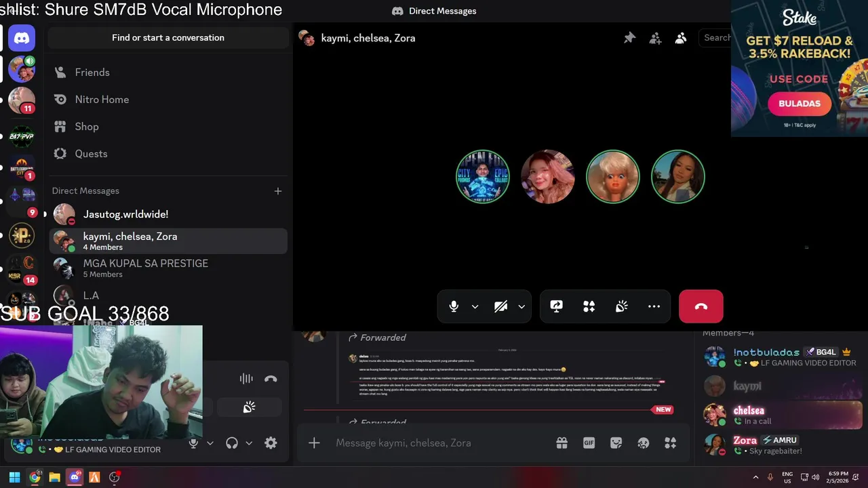
Task: Select chelsea in member list
Action: tap(784, 415)
